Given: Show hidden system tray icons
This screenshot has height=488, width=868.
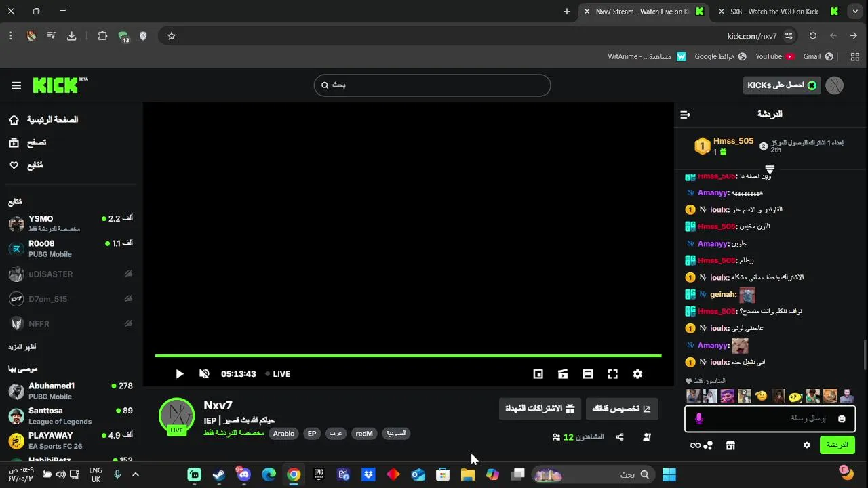Looking at the screenshot, I should (135, 474).
